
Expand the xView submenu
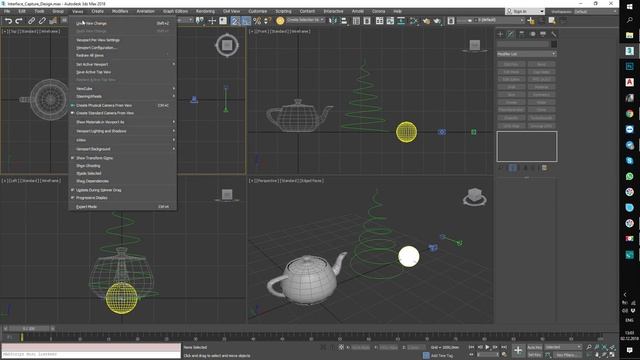[x=122, y=140]
